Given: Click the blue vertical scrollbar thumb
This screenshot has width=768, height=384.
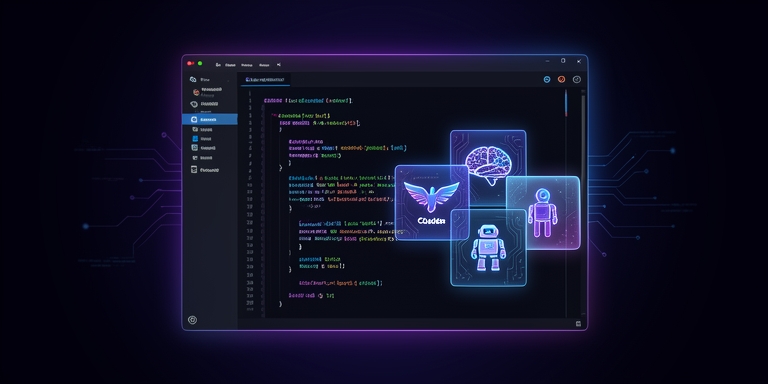Looking at the screenshot, I should [566, 103].
